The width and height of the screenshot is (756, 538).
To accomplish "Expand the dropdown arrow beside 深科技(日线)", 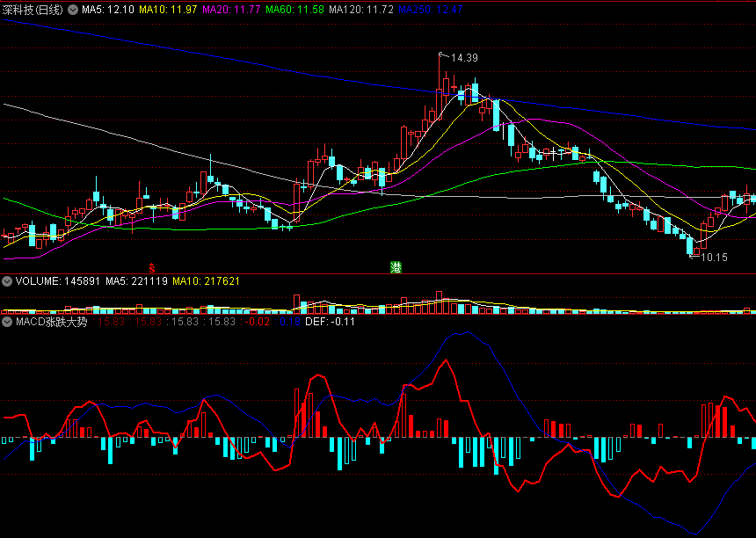I will [73, 10].
